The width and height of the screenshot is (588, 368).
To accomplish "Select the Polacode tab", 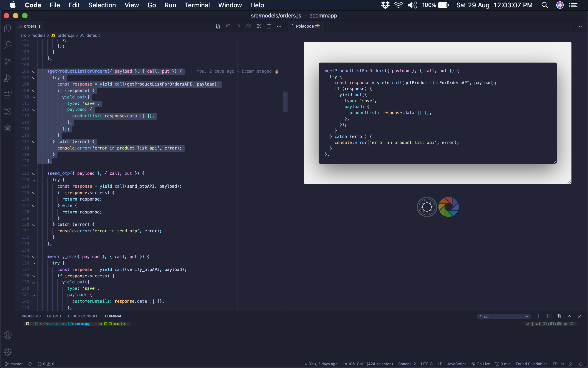I will (x=306, y=26).
